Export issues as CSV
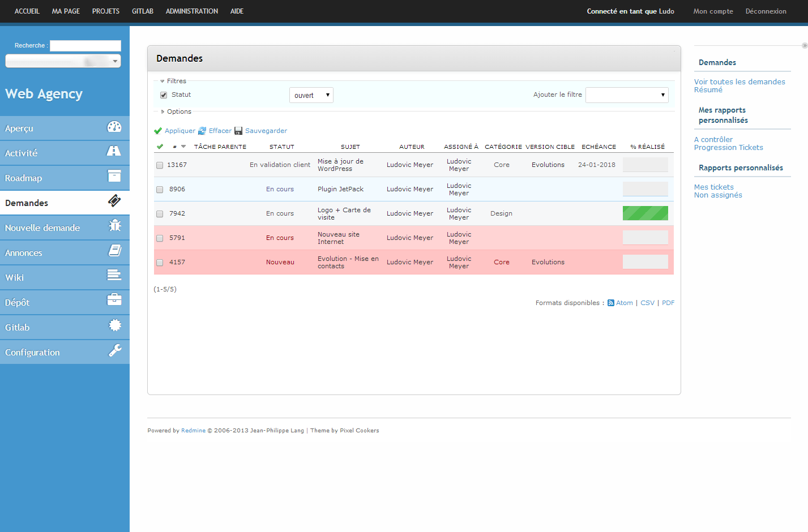This screenshot has width=808, height=532. coord(647,303)
